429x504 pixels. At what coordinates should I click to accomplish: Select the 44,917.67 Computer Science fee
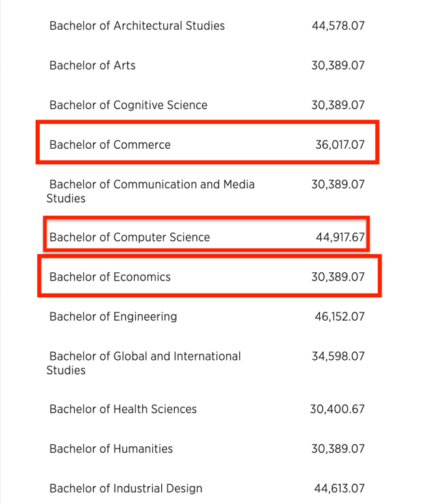coord(340,237)
